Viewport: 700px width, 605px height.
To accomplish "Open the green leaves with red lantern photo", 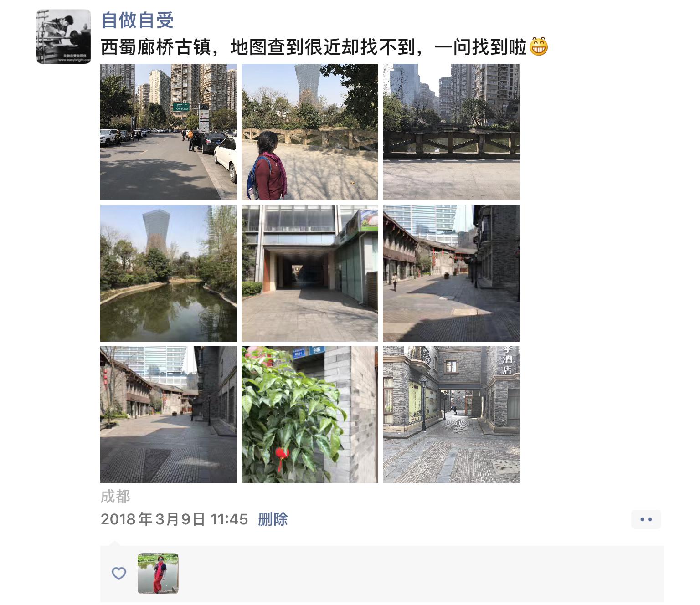I will [x=310, y=415].
